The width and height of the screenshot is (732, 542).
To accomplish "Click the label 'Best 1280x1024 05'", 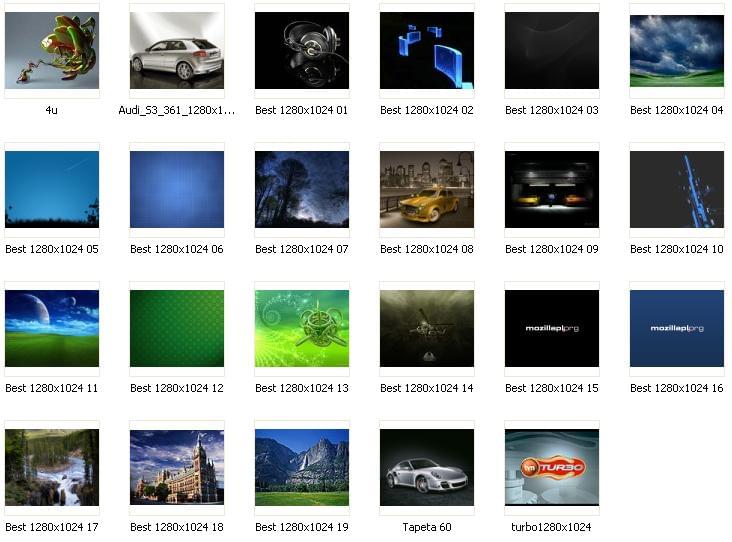I will (52, 249).
